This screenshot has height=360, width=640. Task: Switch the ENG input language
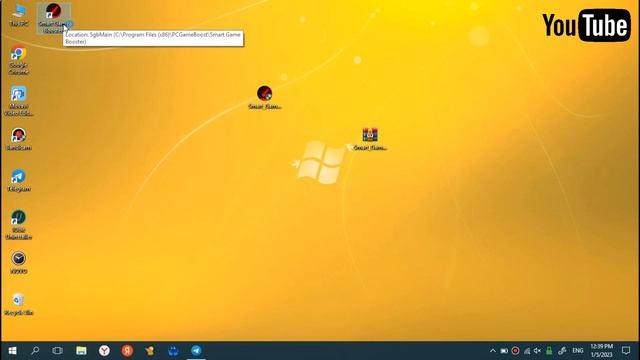[x=578, y=351]
